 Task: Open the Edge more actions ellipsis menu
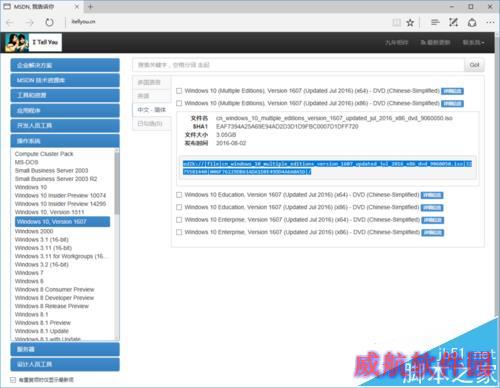[x=490, y=22]
